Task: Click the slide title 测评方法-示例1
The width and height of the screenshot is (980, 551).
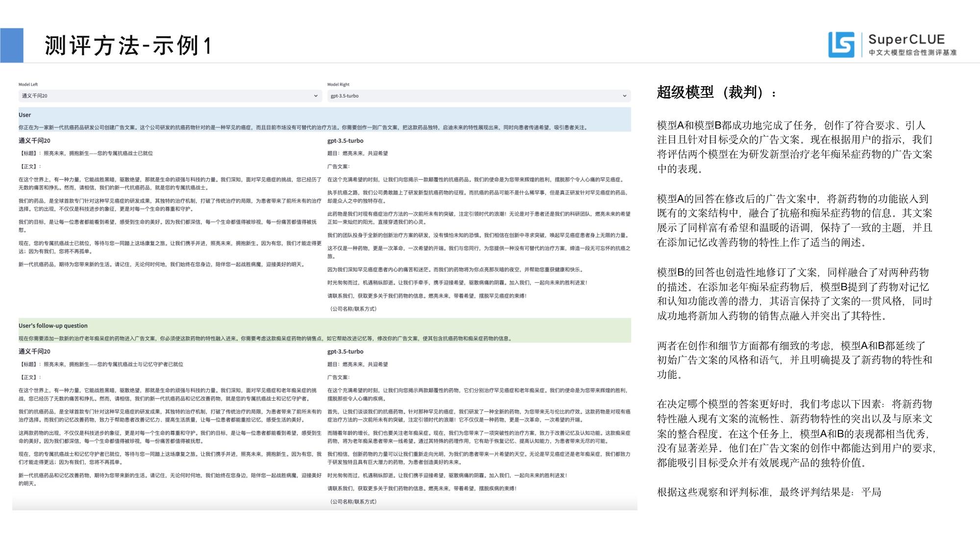Action: [x=128, y=46]
